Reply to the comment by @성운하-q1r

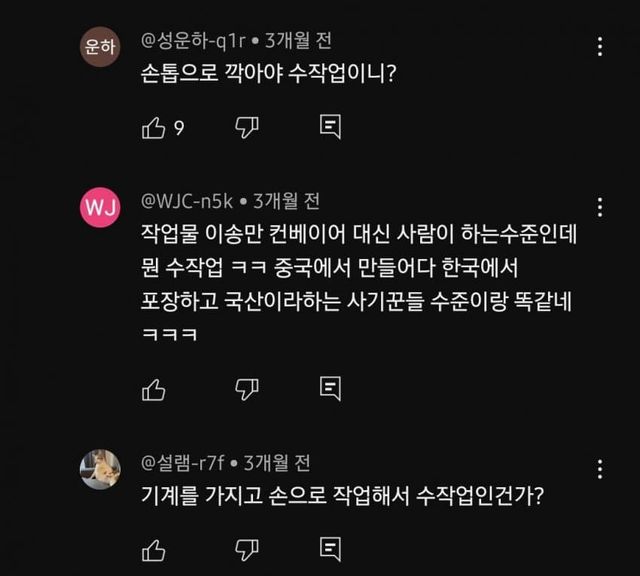(x=331, y=127)
